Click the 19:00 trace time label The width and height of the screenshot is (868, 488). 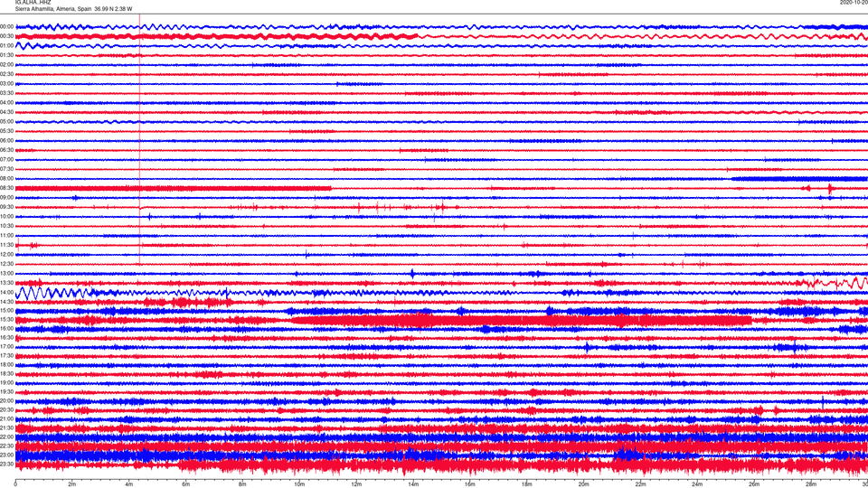7,383
